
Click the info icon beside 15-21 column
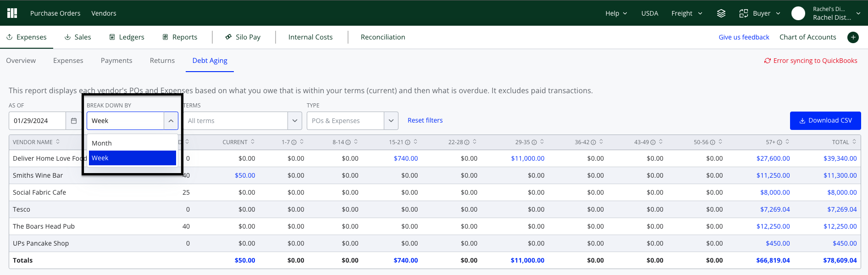pyautogui.click(x=408, y=142)
